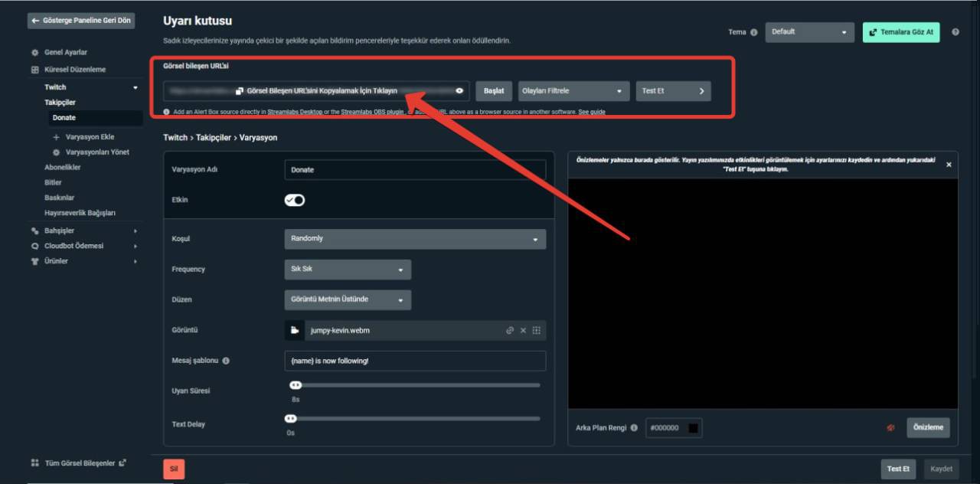Select Takipçiler in the sidebar

pos(60,103)
